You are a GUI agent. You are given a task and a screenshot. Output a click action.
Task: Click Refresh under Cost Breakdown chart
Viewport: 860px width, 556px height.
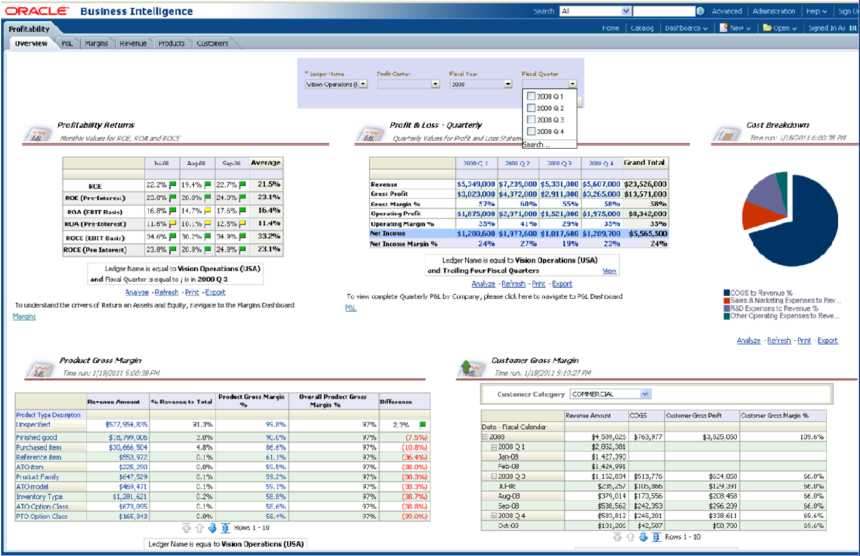pos(779,341)
